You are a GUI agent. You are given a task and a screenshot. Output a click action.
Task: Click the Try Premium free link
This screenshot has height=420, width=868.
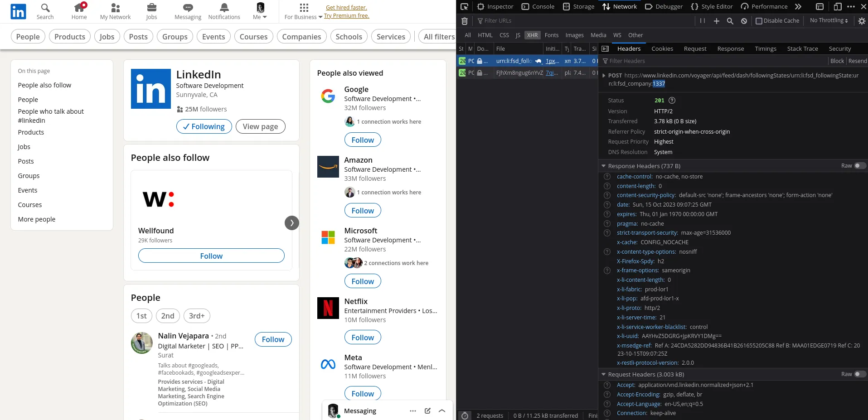pos(347,15)
